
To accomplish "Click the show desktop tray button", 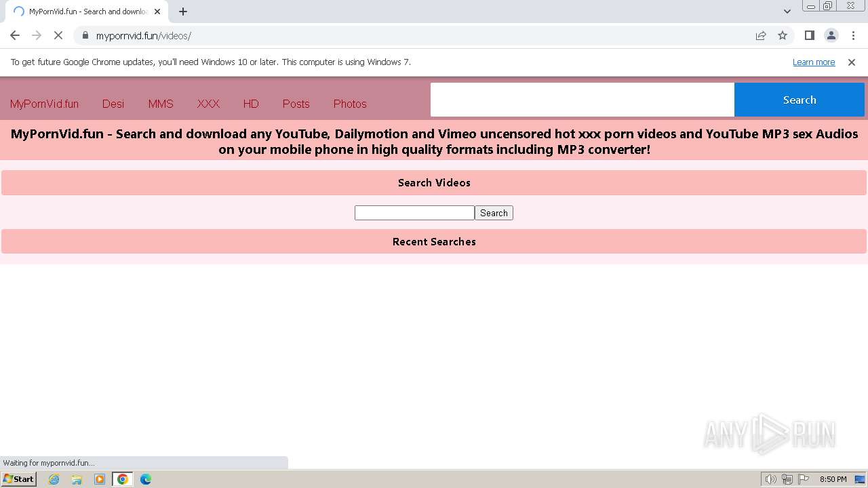I will tap(860, 479).
